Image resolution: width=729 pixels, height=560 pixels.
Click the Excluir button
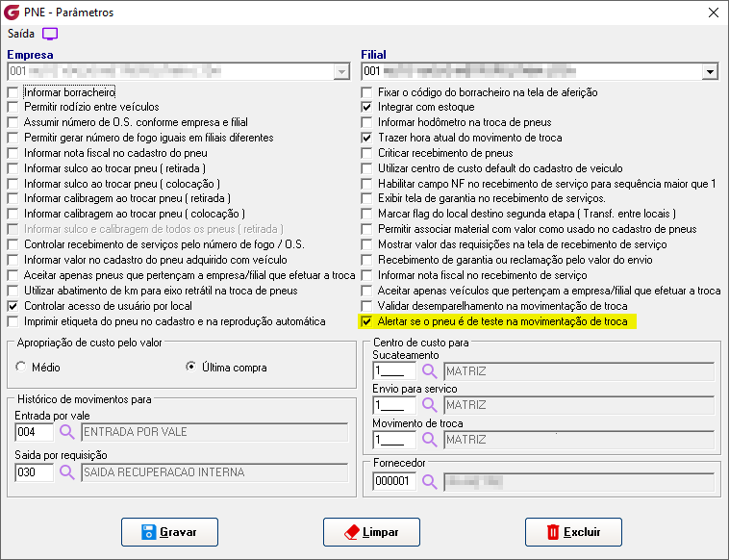pyautogui.click(x=573, y=532)
